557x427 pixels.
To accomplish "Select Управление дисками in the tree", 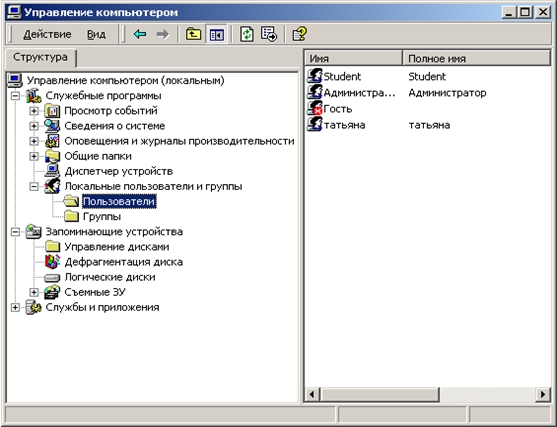I will pos(117,247).
